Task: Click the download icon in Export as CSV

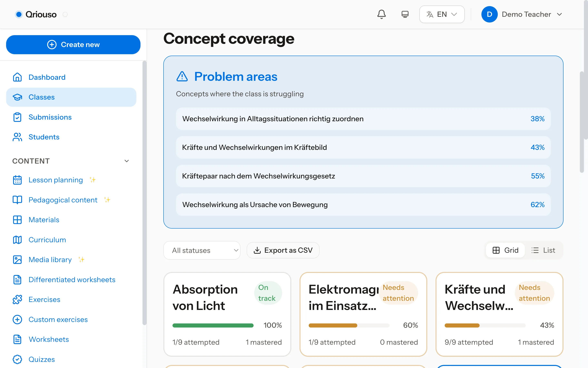Action: pyautogui.click(x=257, y=250)
